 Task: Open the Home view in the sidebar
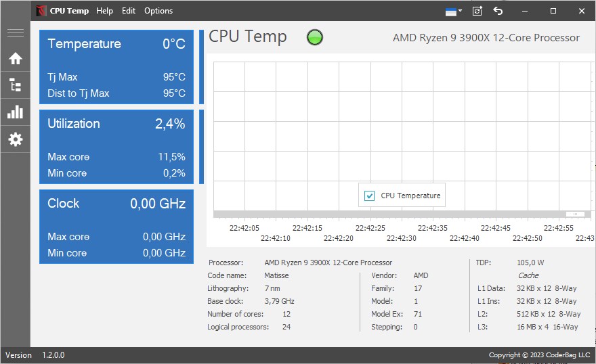tap(15, 59)
